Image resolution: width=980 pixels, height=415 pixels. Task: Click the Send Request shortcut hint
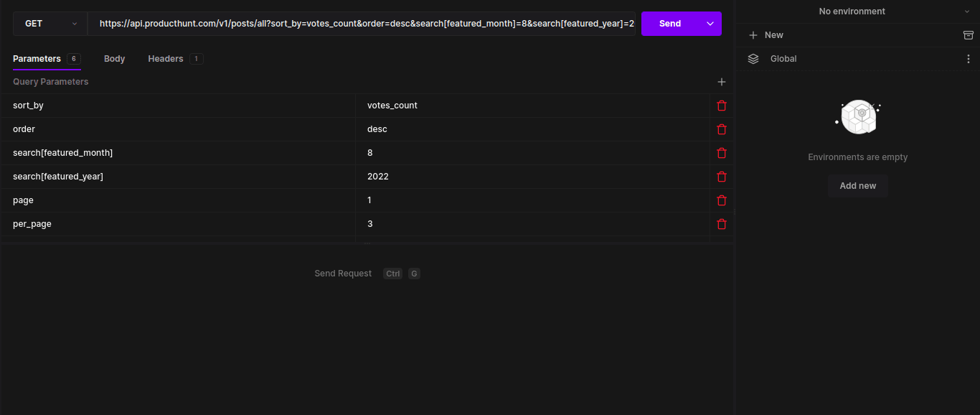coord(367,274)
